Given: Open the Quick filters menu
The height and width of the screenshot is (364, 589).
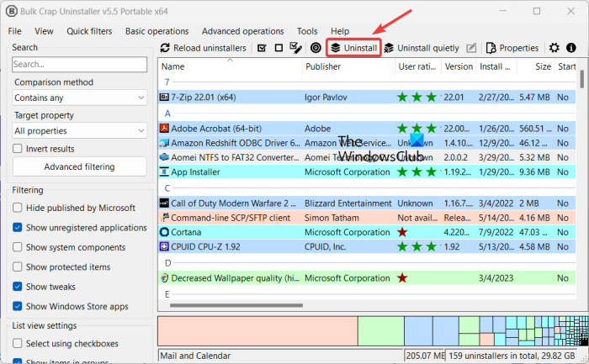Looking at the screenshot, I should (x=89, y=31).
